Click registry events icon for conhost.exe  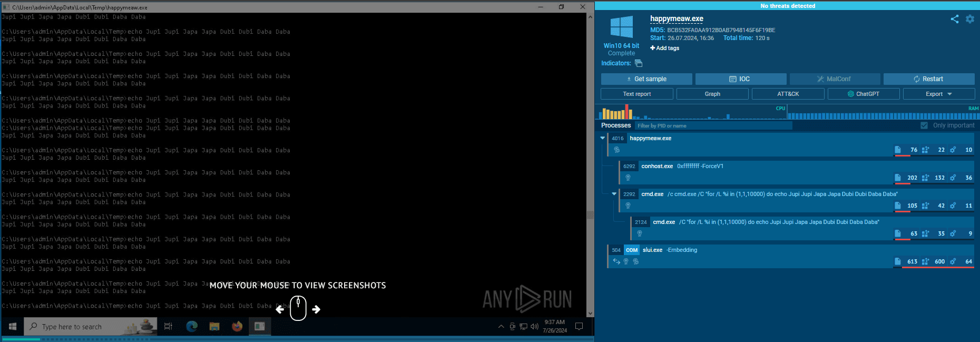tap(925, 178)
